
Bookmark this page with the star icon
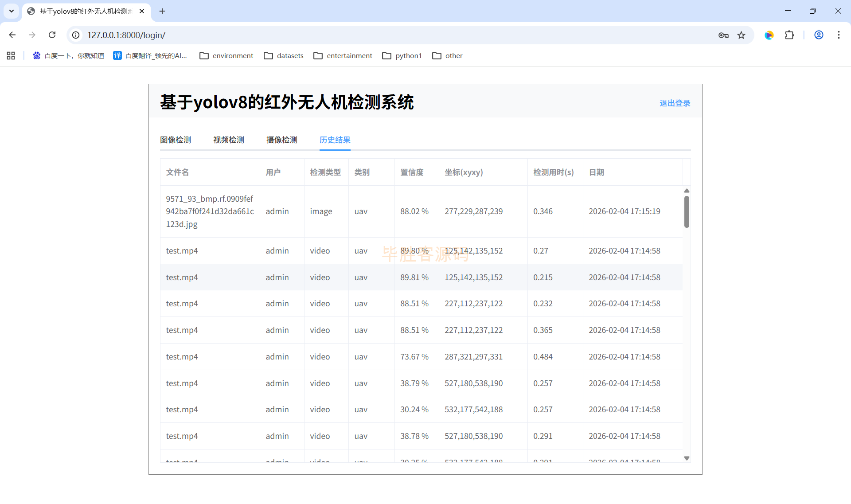point(741,35)
